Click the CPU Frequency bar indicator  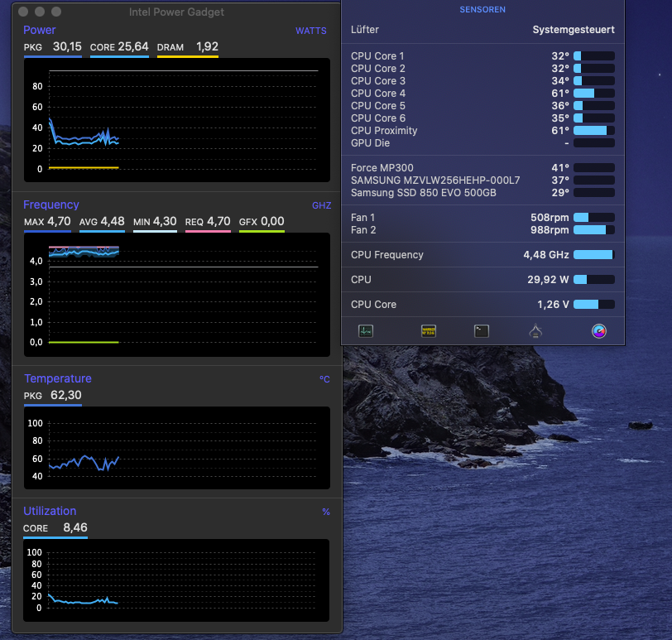click(593, 255)
